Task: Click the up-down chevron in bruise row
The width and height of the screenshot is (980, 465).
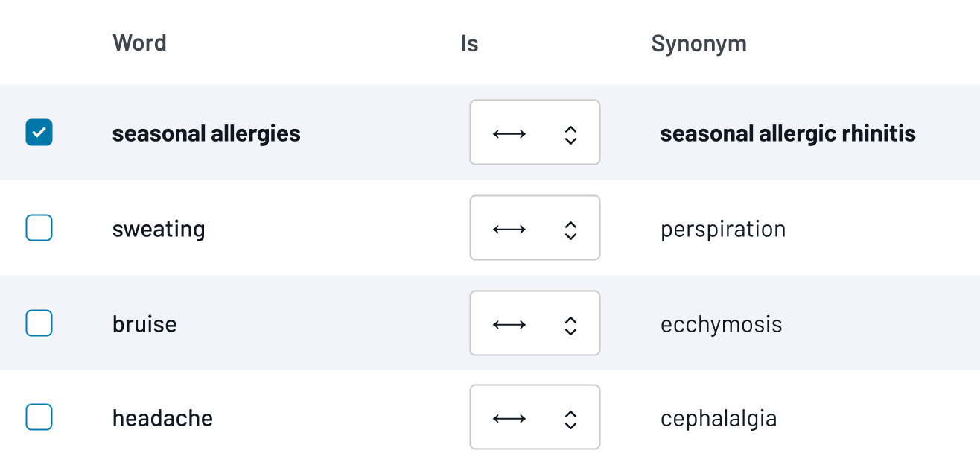Action: pos(570,326)
